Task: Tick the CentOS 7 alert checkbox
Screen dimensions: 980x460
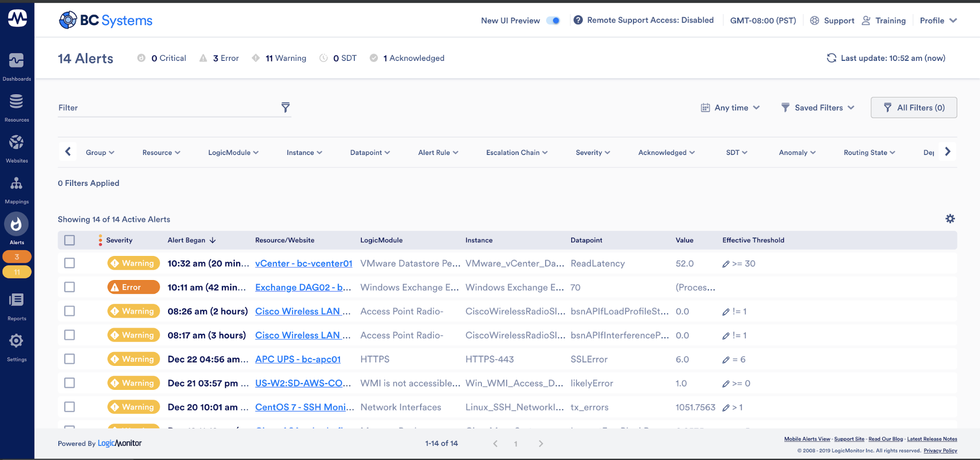Action: [x=70, y=407]
